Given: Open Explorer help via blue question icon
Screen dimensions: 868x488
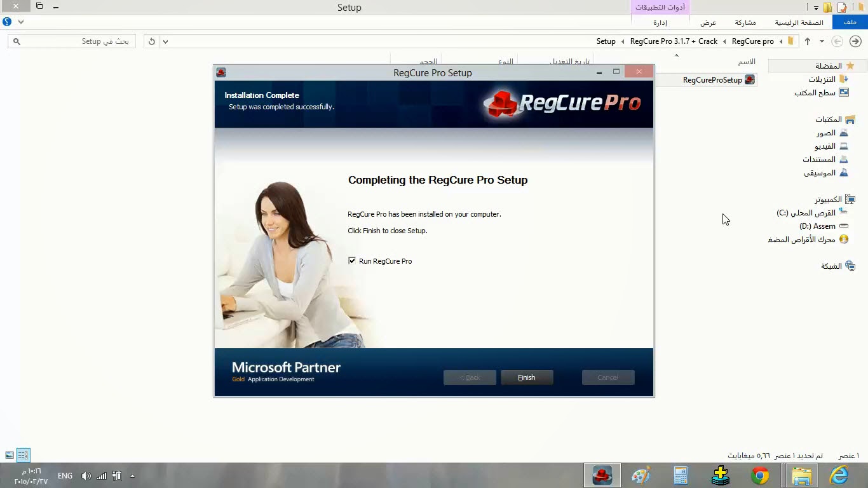Looking at the screenshot, I should [x=7, y=22].
